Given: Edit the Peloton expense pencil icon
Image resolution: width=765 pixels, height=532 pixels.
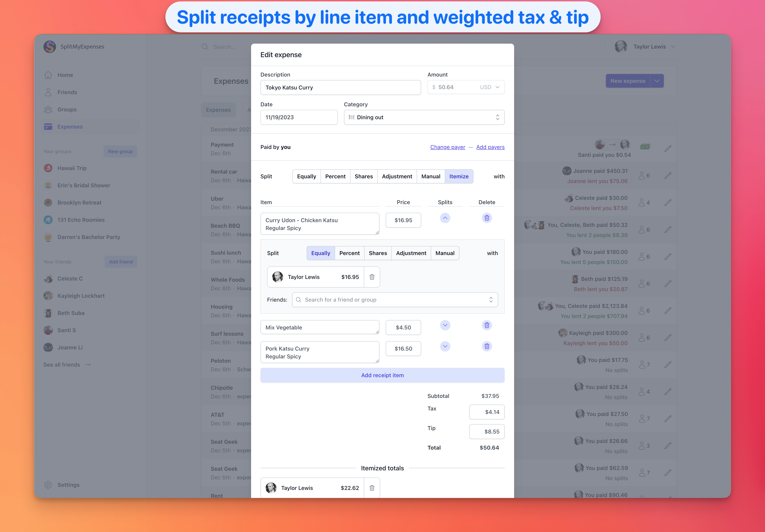Looking at the screenshot, I should point(668,365).
